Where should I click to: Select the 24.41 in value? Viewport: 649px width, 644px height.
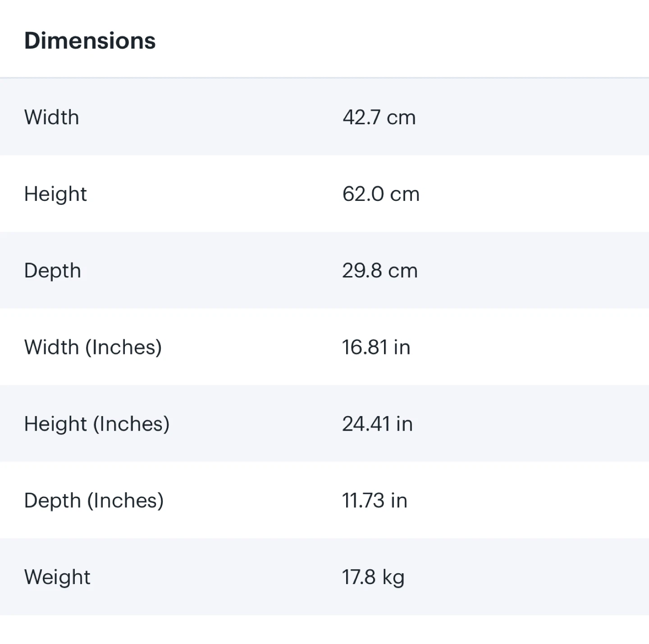tap(377, 424)
